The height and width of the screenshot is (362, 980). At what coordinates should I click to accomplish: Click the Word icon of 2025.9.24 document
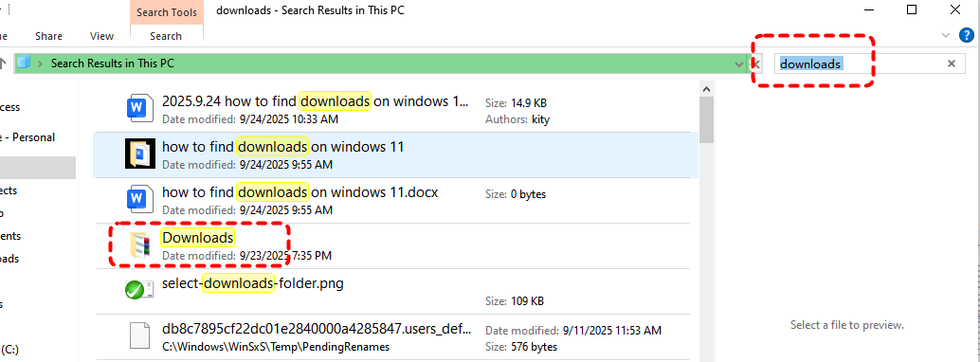tap(138, 109)
